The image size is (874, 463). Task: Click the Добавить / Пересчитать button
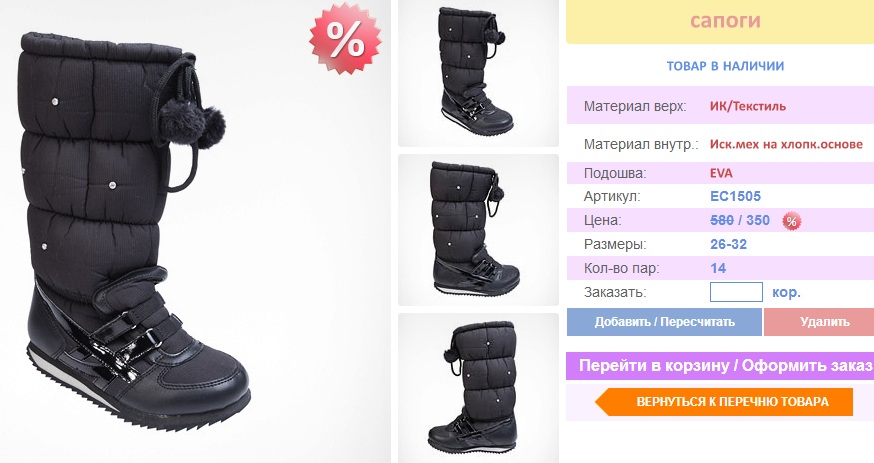[664, 322]
